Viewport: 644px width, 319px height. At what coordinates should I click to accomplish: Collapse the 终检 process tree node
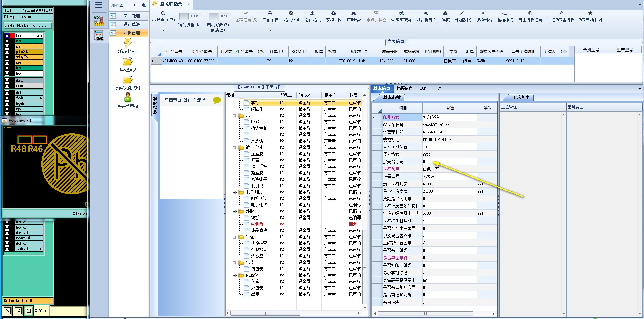(234, 237)
